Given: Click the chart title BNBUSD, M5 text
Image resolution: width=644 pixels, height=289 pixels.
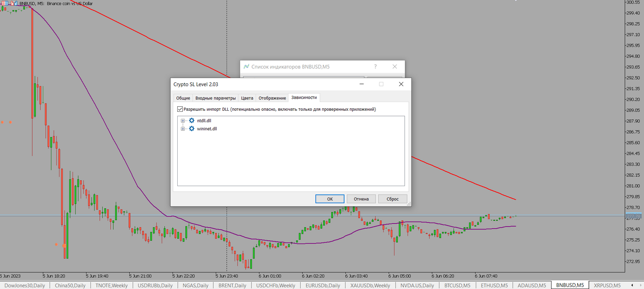Looking at the screenshot, I should (31, 3).
